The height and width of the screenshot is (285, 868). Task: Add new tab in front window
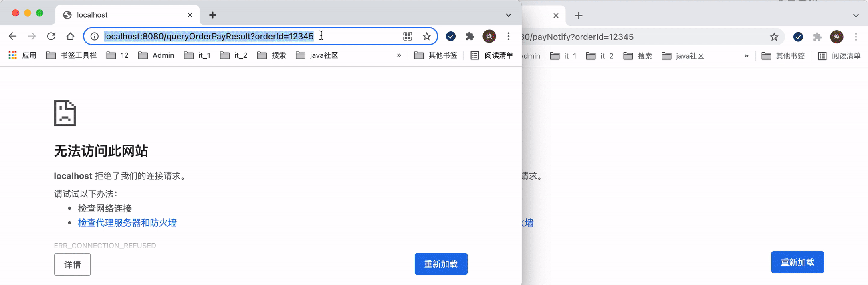point(213,15)
